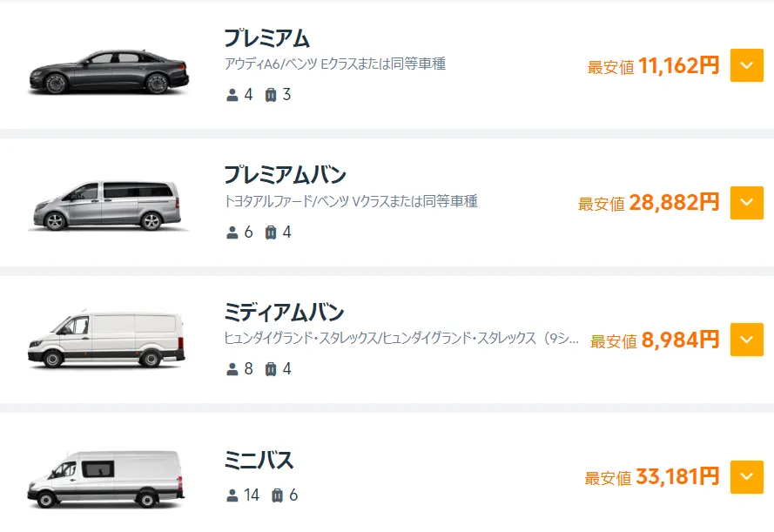Click the 最安値 28,882円 price
Image resolution: width=774 pixels, height=532 pixels.
point(649,203)
